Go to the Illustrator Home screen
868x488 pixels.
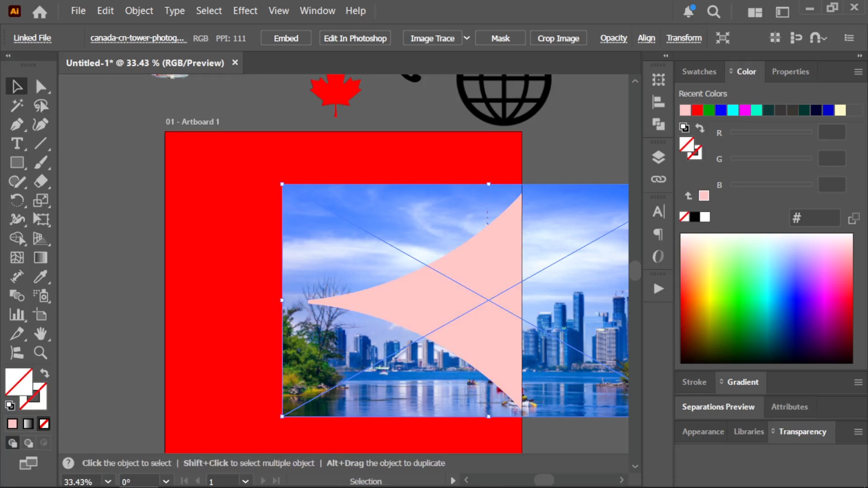tap(40, 12)
